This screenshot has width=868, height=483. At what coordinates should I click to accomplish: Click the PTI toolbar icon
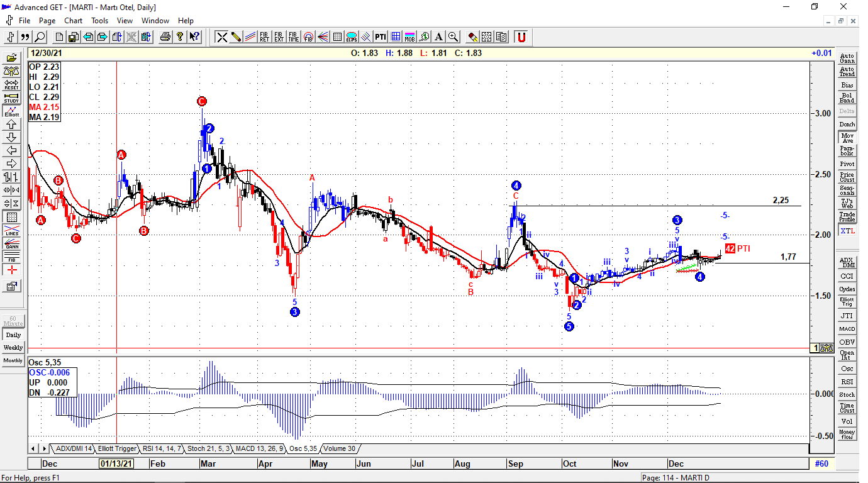tap(381, 36)
